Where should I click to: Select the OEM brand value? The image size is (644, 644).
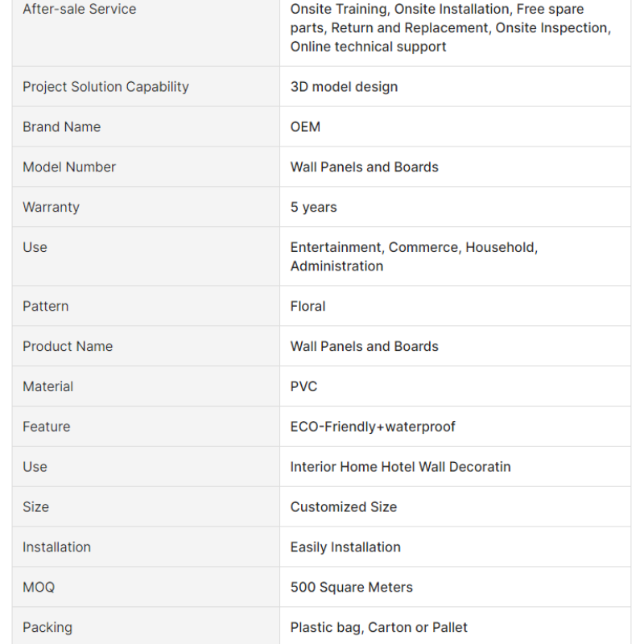pos(305,127)
